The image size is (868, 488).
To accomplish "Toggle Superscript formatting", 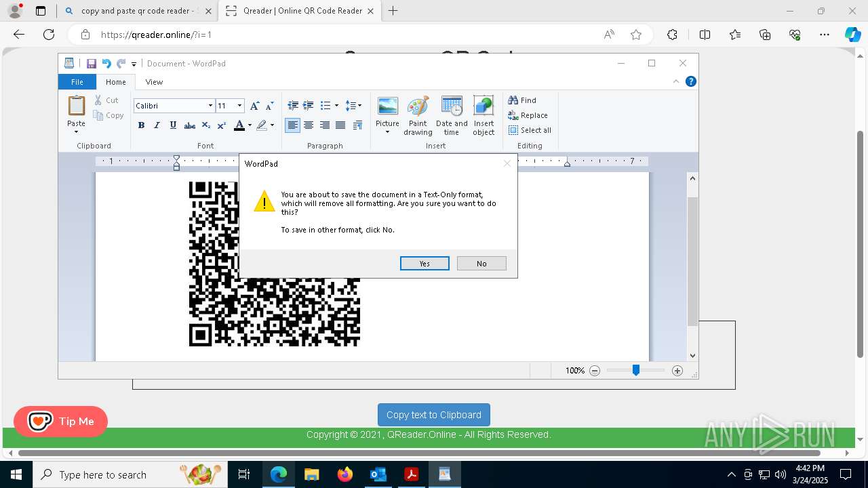I will tap(222, 125).
